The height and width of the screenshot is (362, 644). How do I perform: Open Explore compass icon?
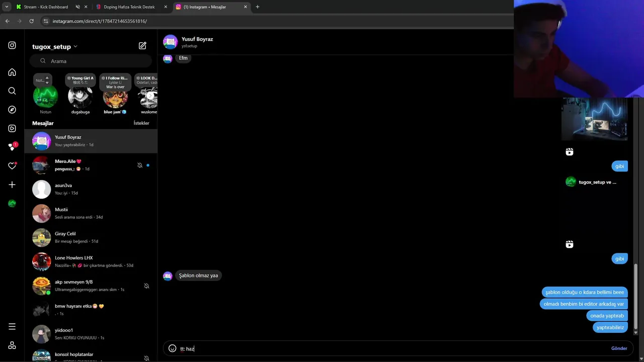tap(12, 110)
